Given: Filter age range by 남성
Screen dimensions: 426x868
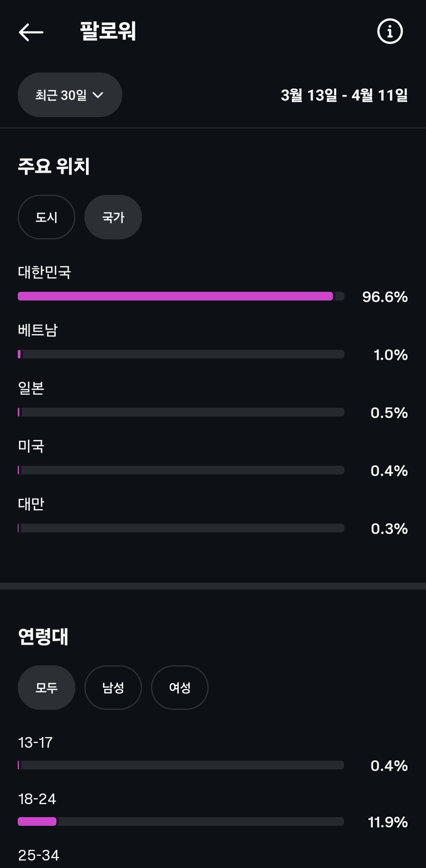Looking at the screenshot, I should tap(113, 688).
